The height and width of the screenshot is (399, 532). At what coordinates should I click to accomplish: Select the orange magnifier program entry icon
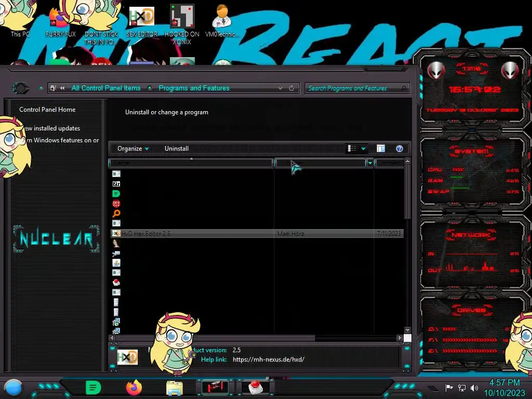[x=116, y=214]
